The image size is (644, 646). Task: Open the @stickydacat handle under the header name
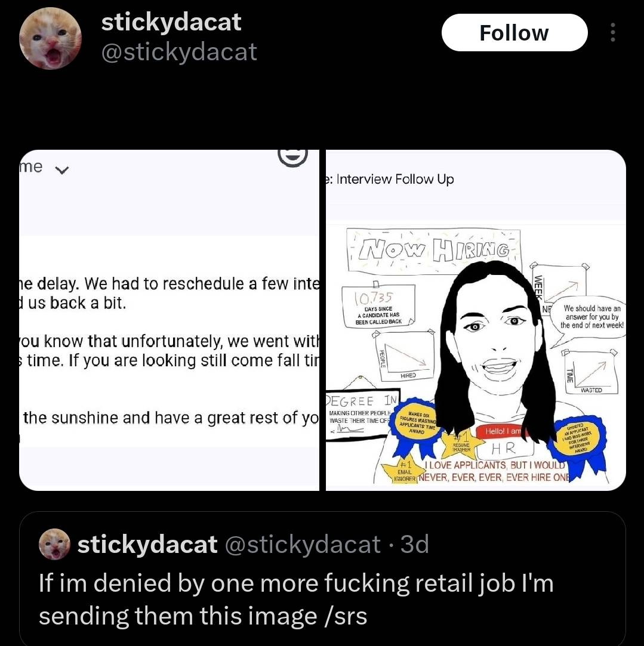coord(179,52)
